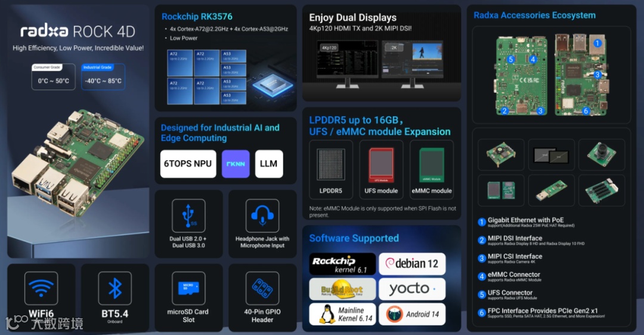Viewport: 644px width, 335px height.
Task: Click marker 5 on the board photo
Action: tap(510, 59)
